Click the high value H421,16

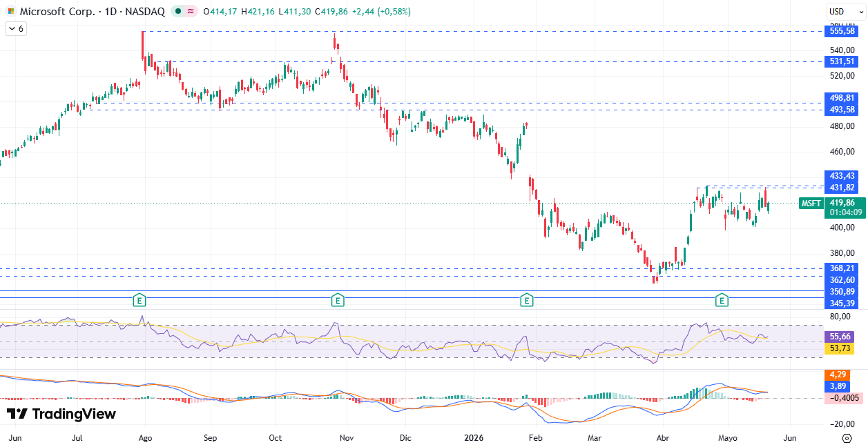pos(258,12)
